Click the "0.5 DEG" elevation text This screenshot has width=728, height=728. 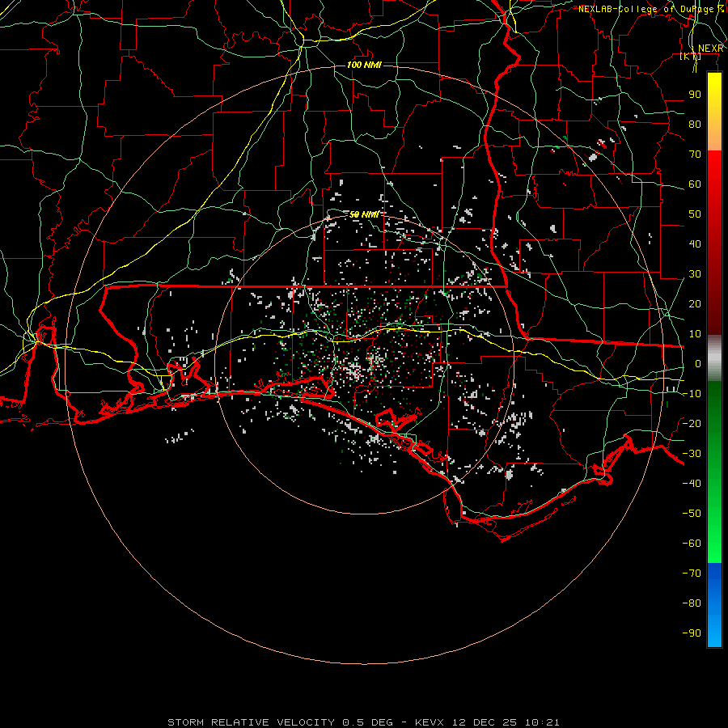pyautogui.click(x=367, y=722)
